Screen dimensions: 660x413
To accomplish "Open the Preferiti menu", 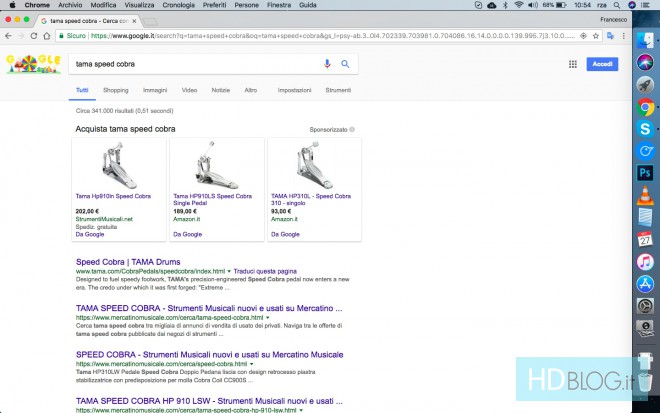I will pos(214,5).
